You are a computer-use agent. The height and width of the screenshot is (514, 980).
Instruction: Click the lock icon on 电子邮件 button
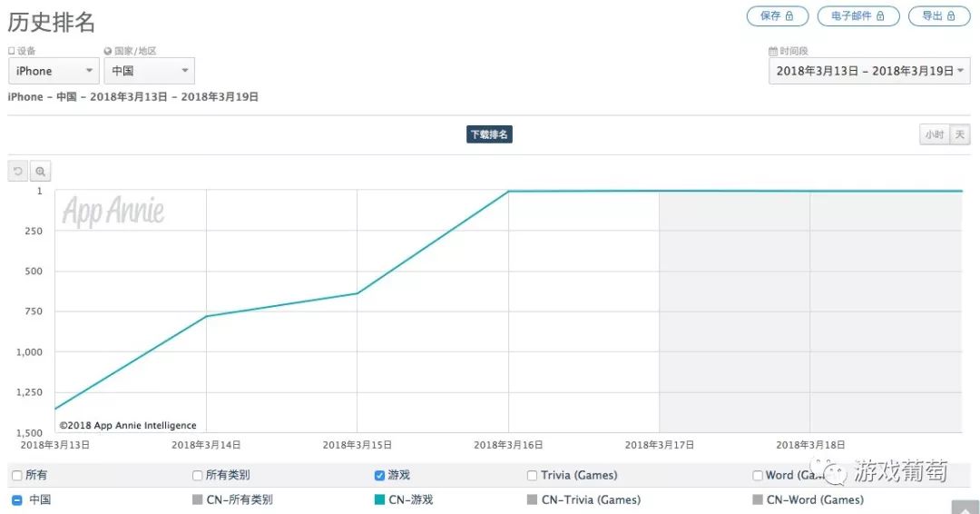(x=880, y=16)
